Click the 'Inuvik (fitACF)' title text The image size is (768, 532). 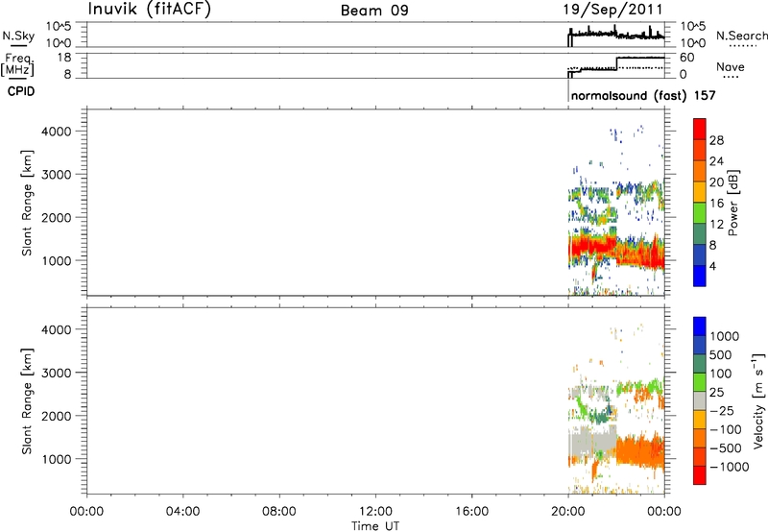click(150, 10)
